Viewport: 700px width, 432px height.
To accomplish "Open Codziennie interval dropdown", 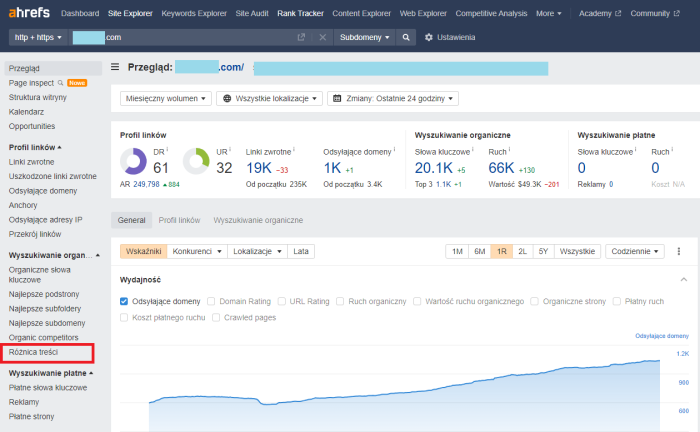I will pyautogui.click(x=634, y=252).
